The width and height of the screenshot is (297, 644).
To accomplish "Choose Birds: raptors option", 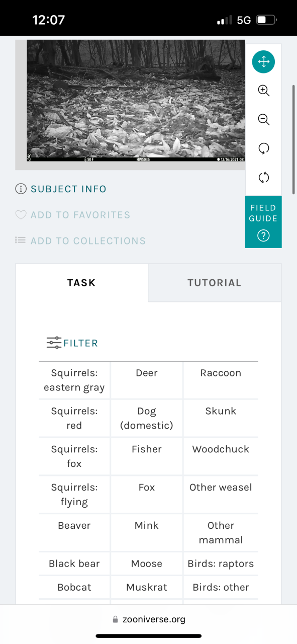I will pos(221,563).
